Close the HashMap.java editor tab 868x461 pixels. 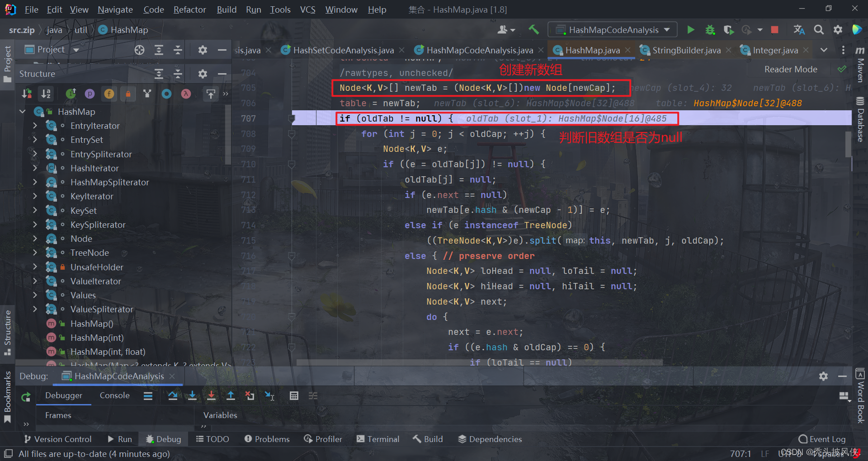click(x=627, y=50)
